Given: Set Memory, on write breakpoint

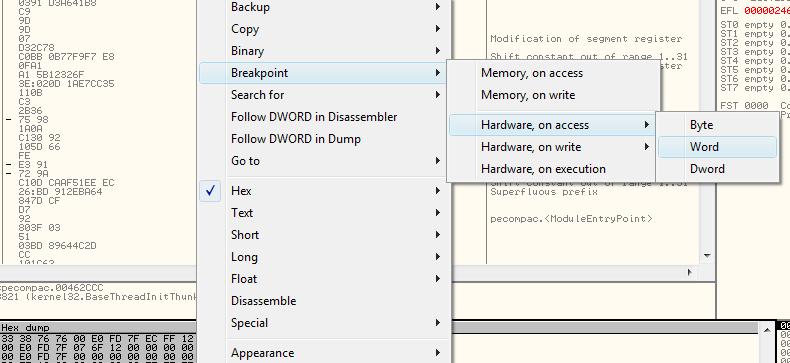Looking at the screenshot, I should coord(553,95).
